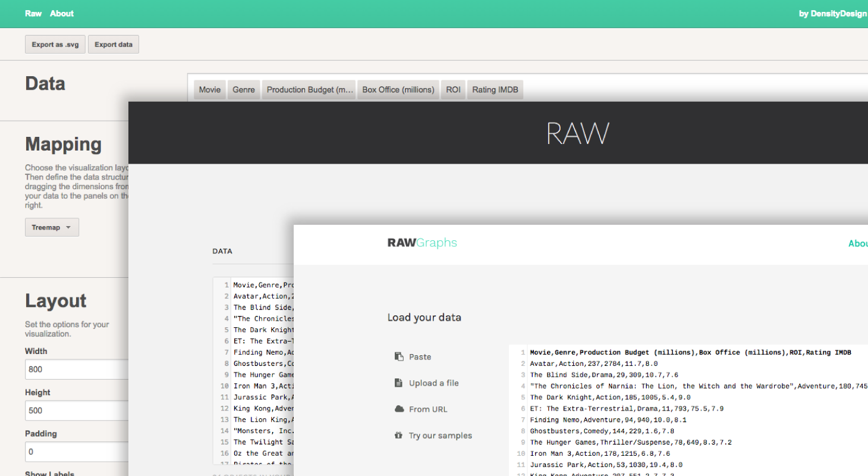Click the RAWGraphs logo
This screenshot has width=868, height=476.
point(422,242)
